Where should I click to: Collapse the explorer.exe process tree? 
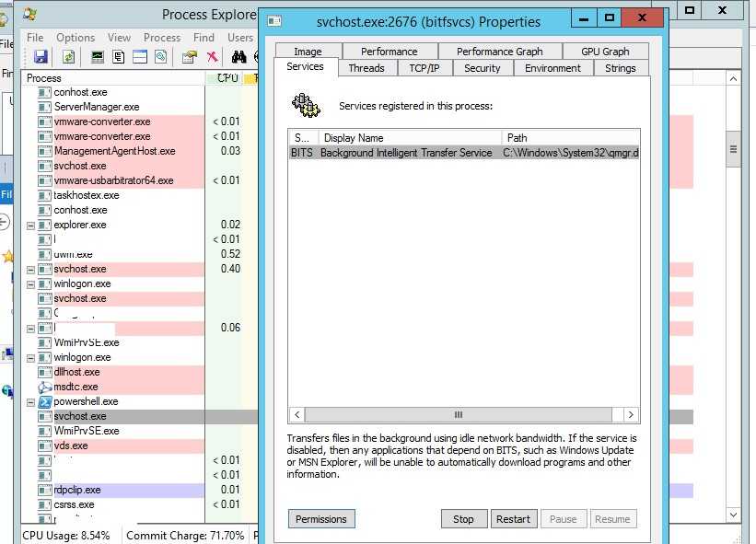click(31, 225)
